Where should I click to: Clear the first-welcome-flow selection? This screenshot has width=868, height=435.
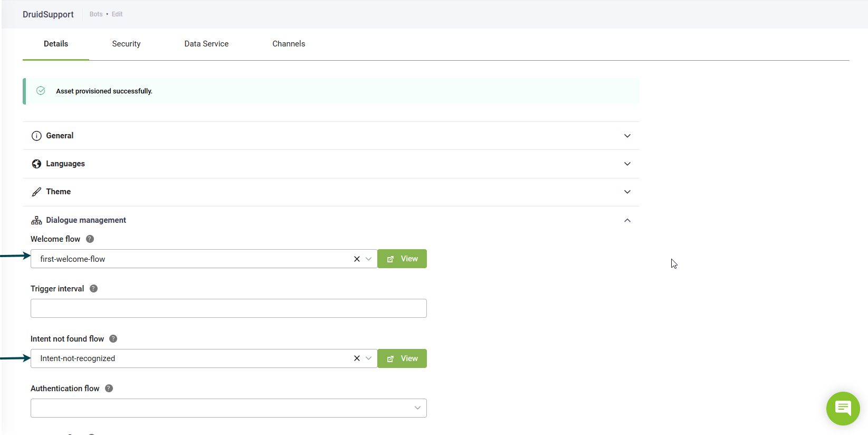click(x=357, y=259)
